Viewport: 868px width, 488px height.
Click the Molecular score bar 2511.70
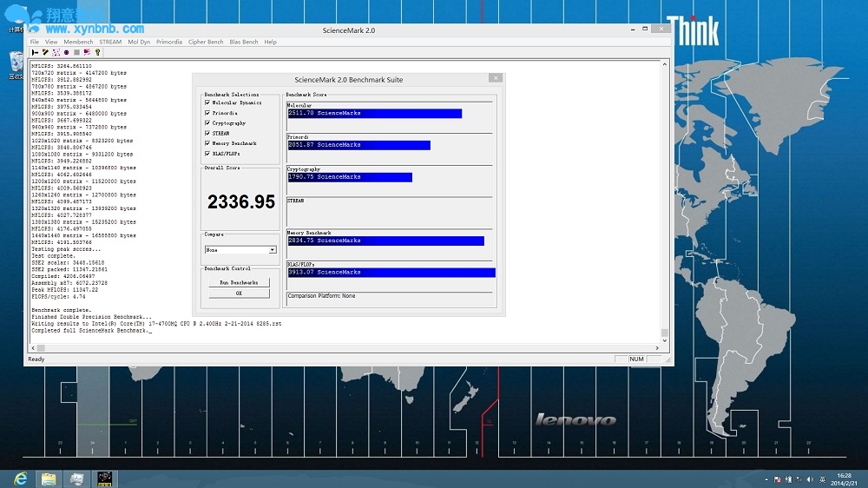[x=374, y=113]
